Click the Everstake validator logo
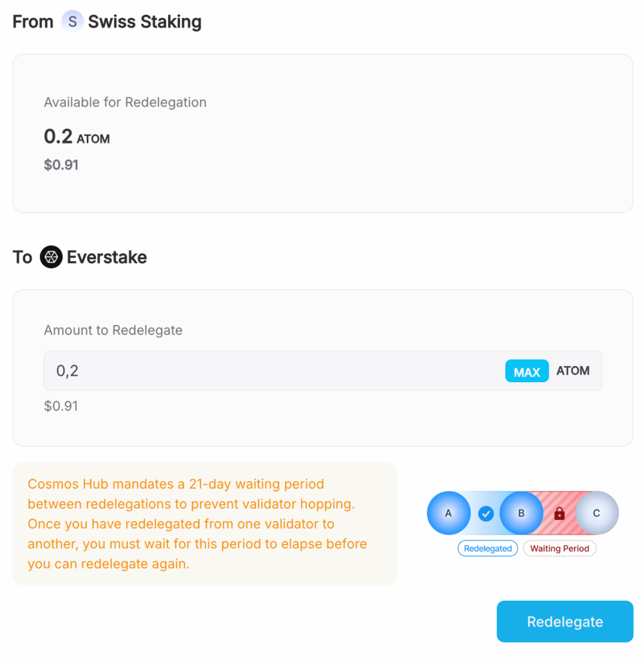 pyautogui.click(x=51, y=257)
